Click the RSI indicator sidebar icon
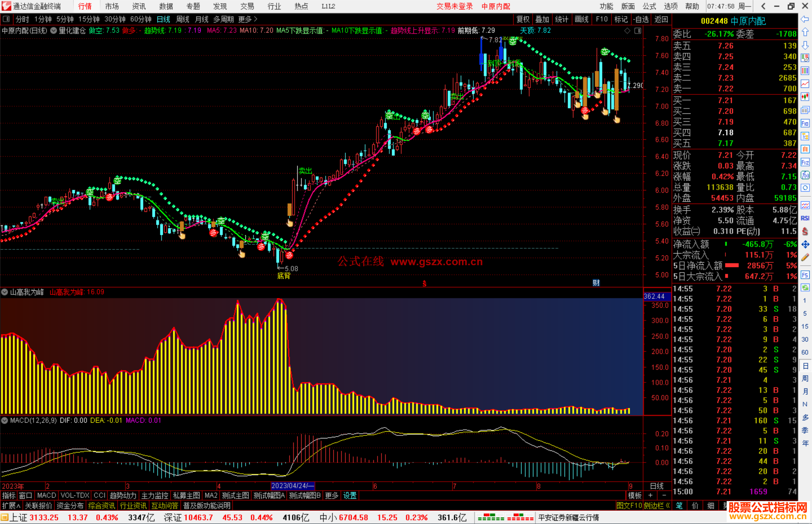812x524 pixels. coord(805,218)
